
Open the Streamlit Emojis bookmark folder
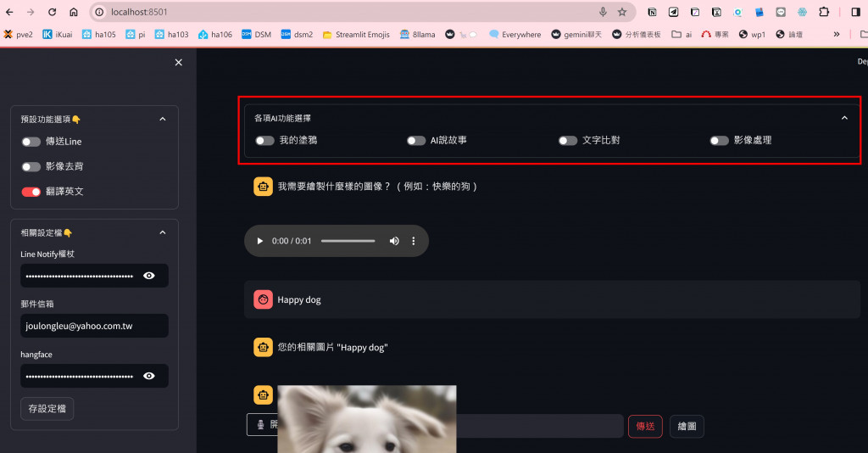(x=356, y=34)
